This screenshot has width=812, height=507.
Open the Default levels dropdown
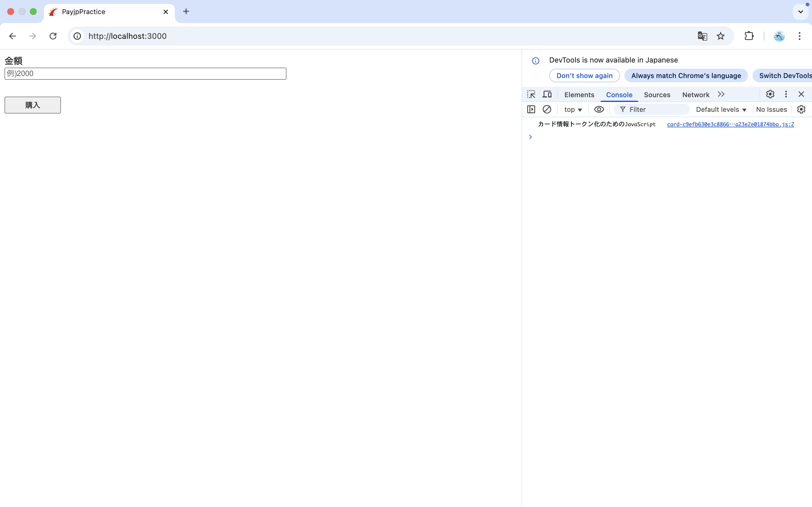pyautogui.click(x=721, y=110)
